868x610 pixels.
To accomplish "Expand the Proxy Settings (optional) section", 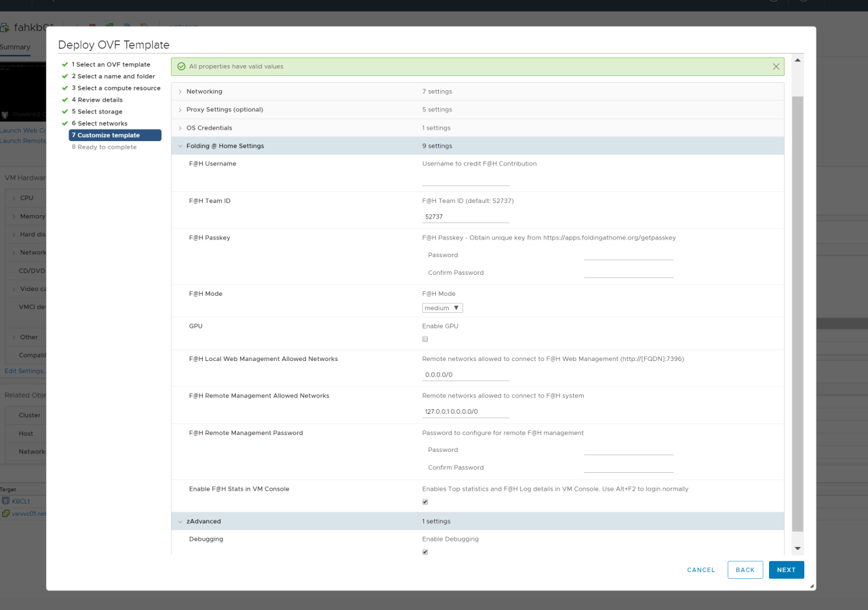I will (x=180, y=110).
